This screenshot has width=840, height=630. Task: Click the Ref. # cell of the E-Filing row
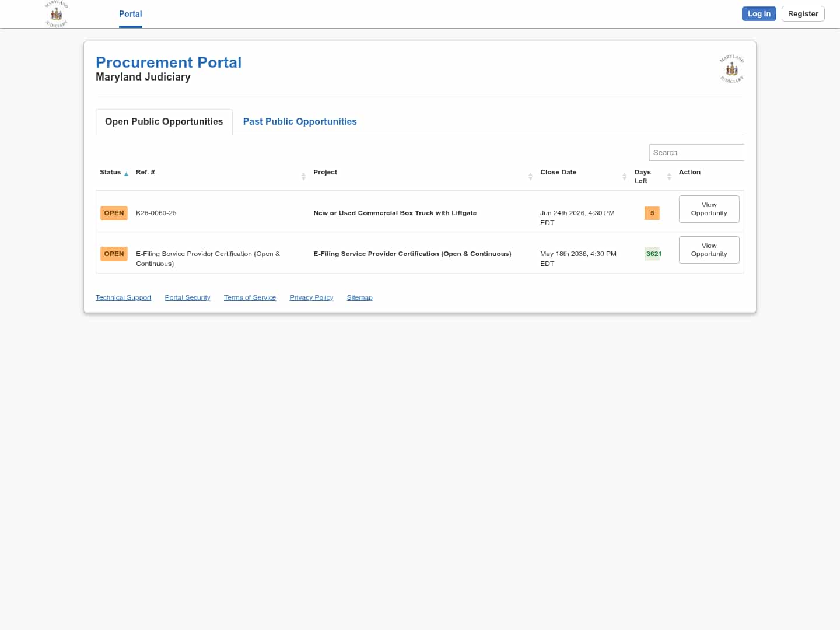click(208, 258)
